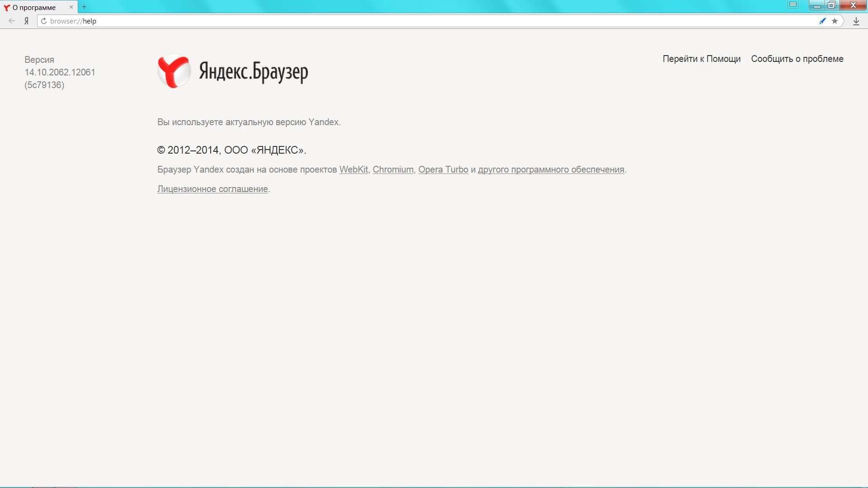Open downloads with the arrow icon

(x=856, y=21)
